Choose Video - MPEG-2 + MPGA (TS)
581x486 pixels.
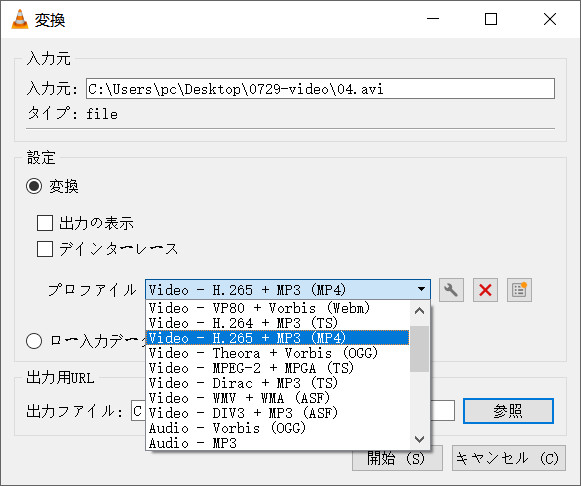tap(278, 368)
